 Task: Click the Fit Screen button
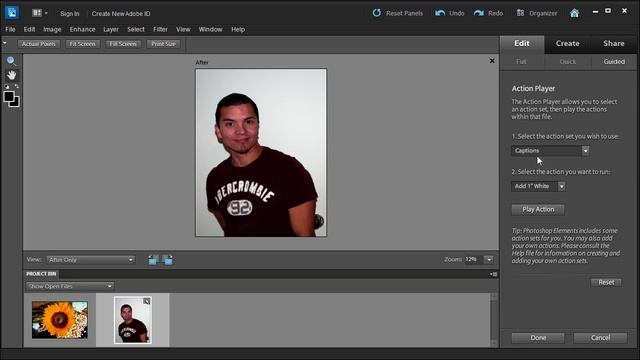(82, 44)
